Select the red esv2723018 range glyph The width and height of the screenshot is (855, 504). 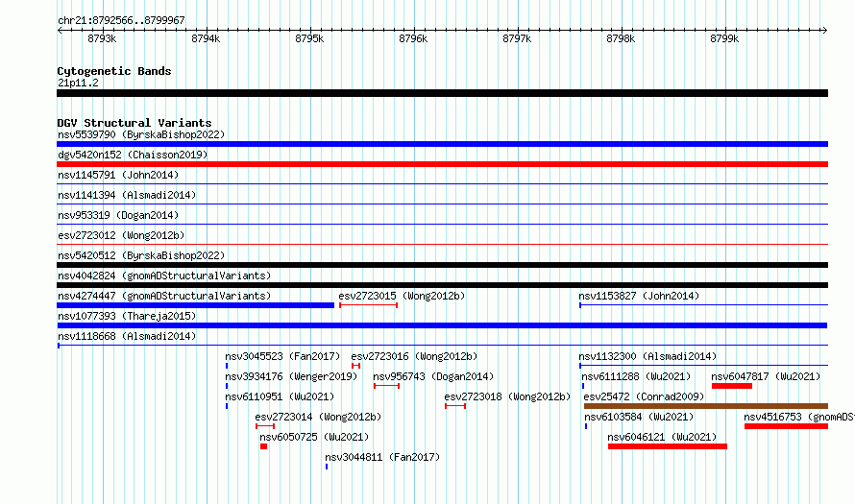455,406
